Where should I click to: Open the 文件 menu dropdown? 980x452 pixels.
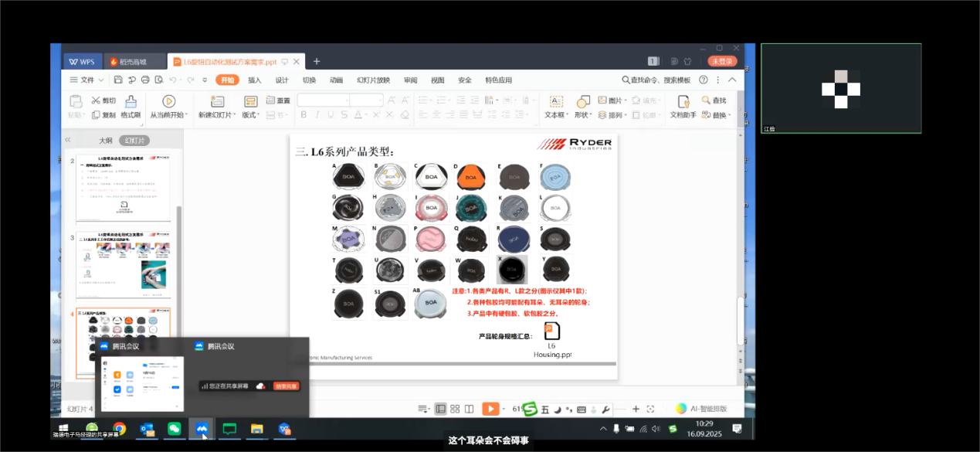(86, 80)
